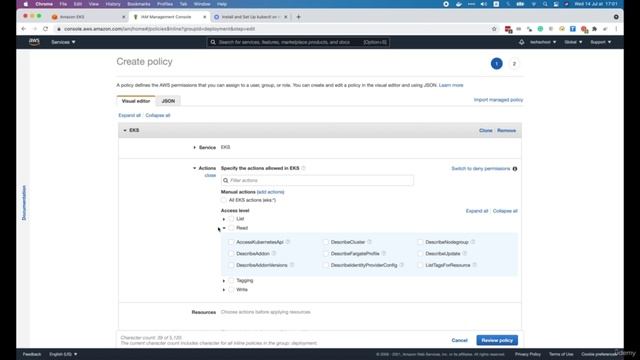Open the AWS notifications bell
Screen dimensions: 640x360
[x=521, y=42]
